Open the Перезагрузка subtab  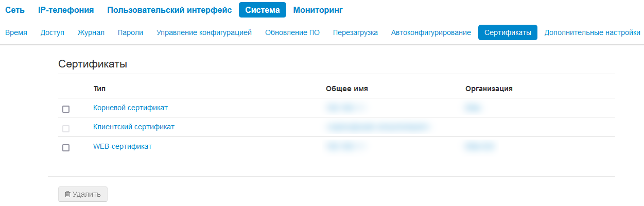[x=355, y=32]
